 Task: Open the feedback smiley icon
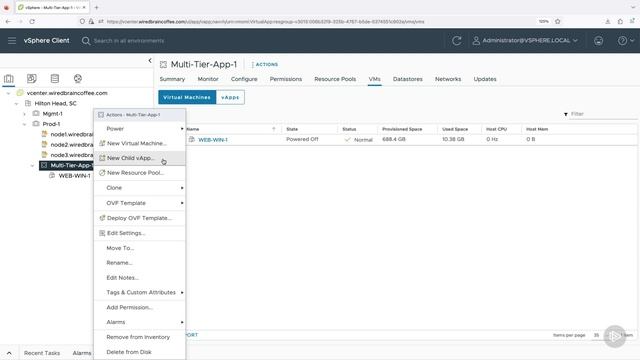tap(598, 40)
